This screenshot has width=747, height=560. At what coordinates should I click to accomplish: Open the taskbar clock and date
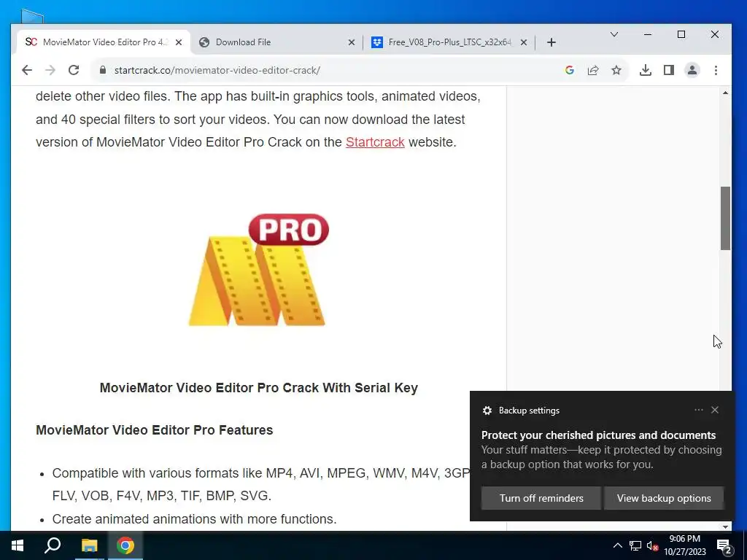pos(685,545)
